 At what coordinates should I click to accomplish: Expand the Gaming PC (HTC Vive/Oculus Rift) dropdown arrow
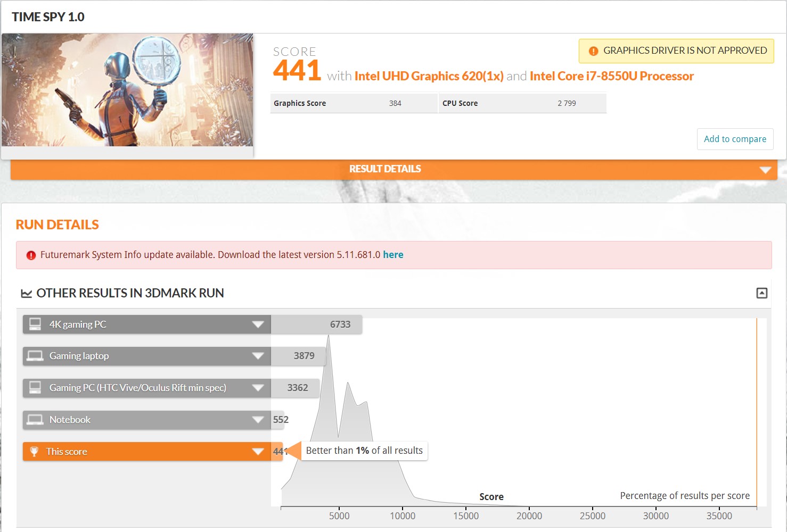(x=258, y=388)
